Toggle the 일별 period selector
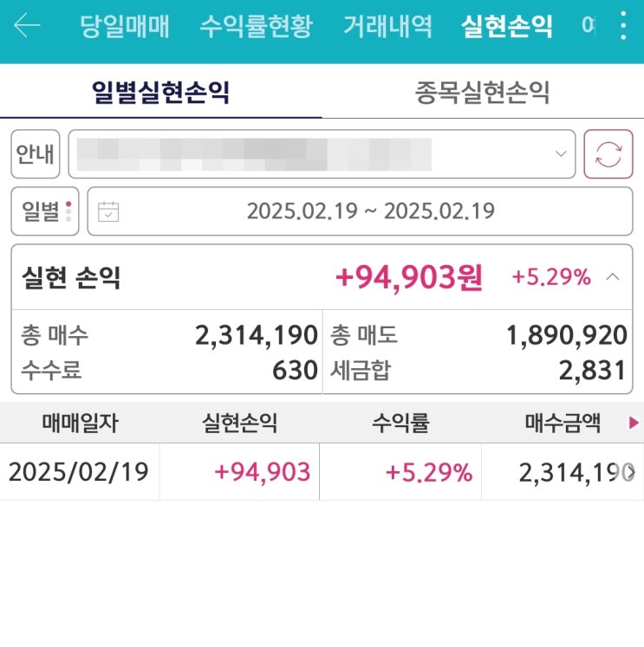Screen dimensions: 644x647 [x=44, y=211]
